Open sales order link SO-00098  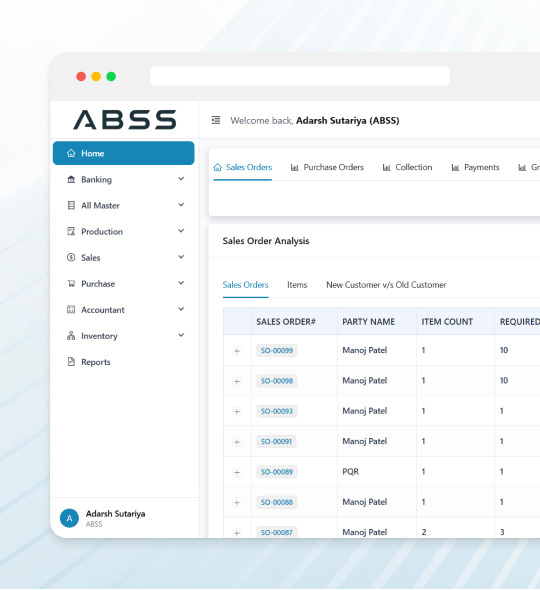point(277,381)
